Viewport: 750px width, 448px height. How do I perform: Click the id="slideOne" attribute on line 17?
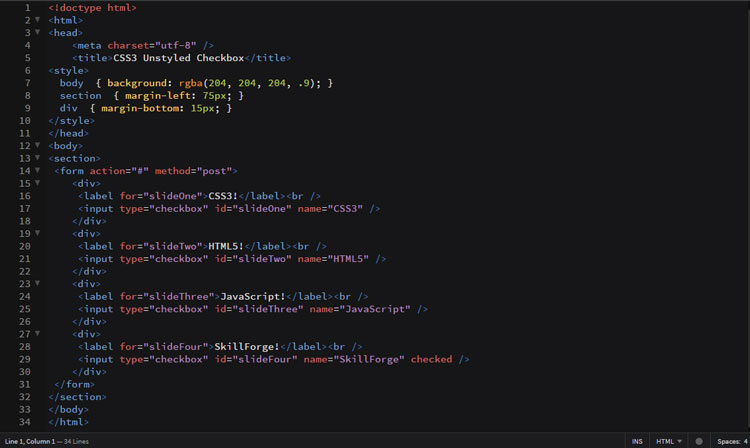(x=253, y=208)
